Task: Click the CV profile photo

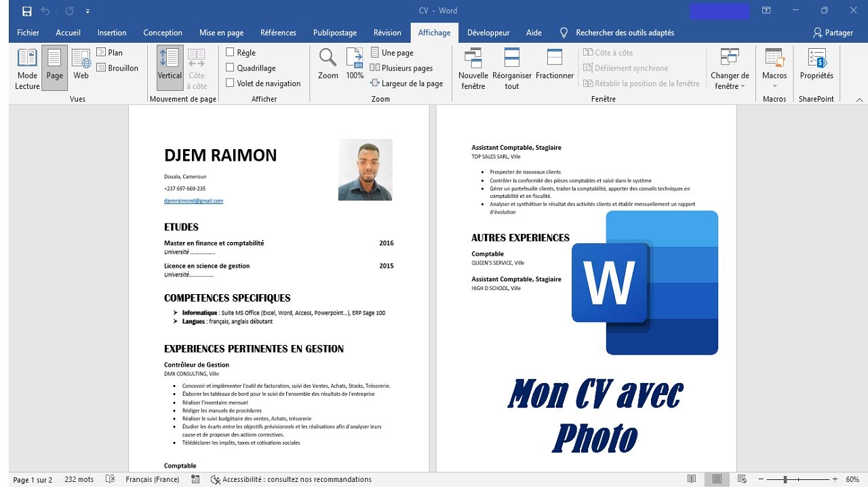Action: pos(365,169)
